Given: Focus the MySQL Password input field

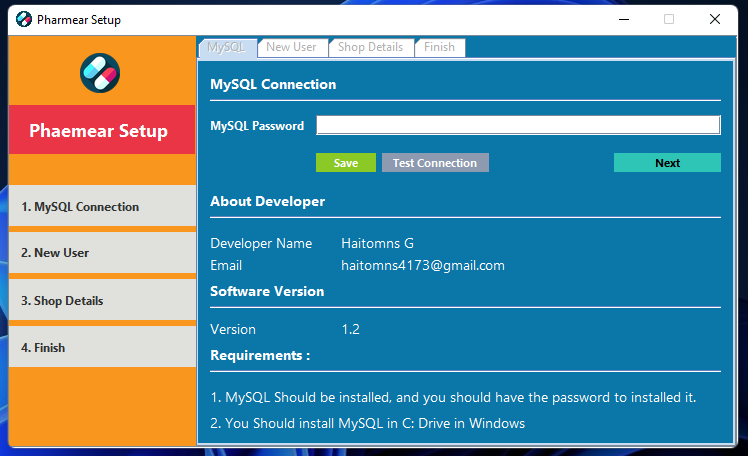Looking at the screenshot, I should coord(518,125).
